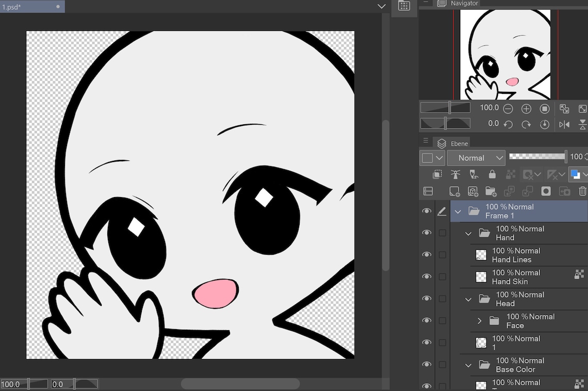Hide the Base Color folder

427,364
